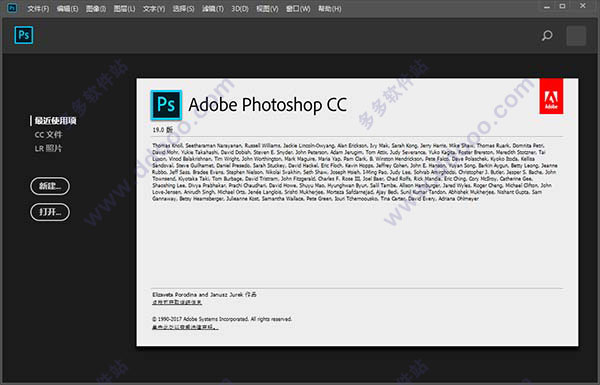The image size is (600, 385).
Task: Click the 新建... button
Action: click(50, 186)
